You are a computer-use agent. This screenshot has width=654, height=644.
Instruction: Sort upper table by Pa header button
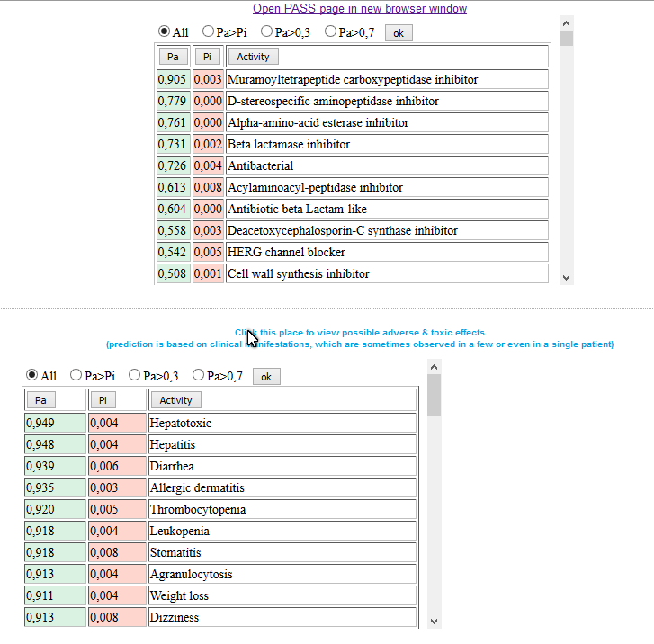point(173,57)
